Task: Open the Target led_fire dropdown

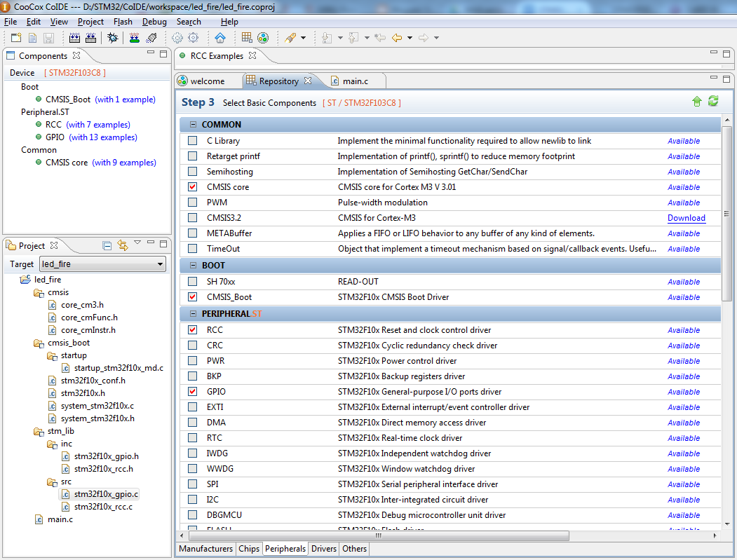Action: pyautogui.click(x=161, y=264)
